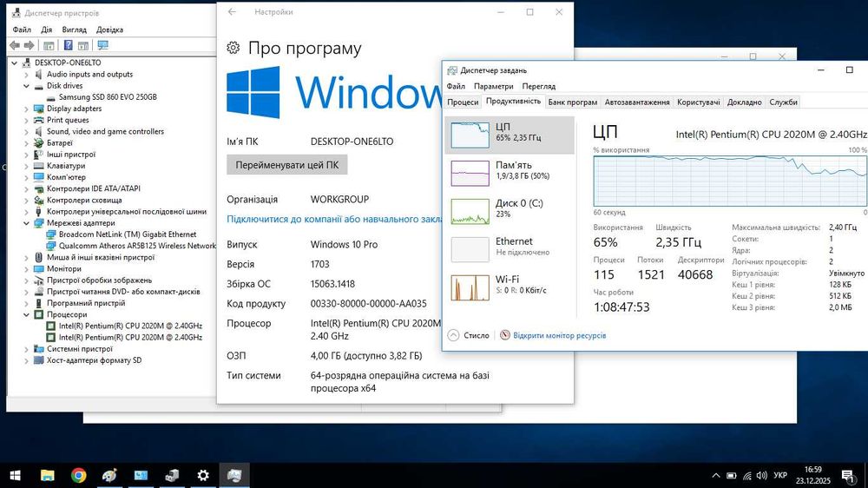Select Qualcomm Atheros AR5B125 Wireless adapter
The image size is (868, 488).
click(137, 246)
